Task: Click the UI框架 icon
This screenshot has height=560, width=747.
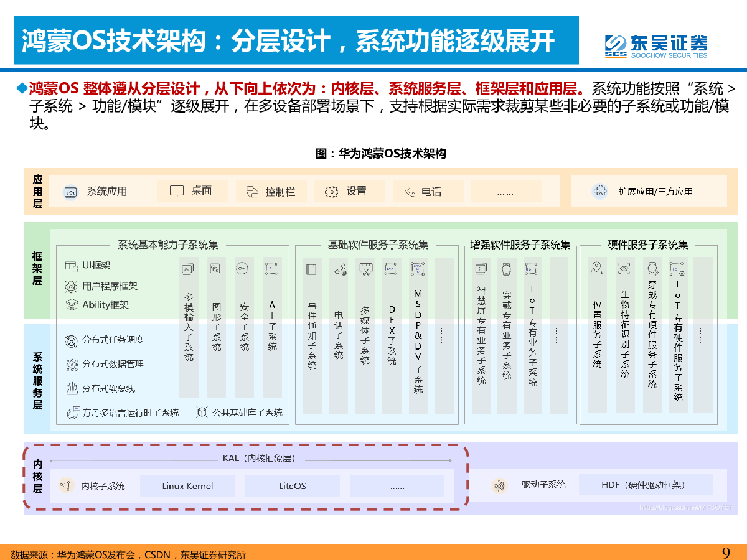Action: point(70,265)
